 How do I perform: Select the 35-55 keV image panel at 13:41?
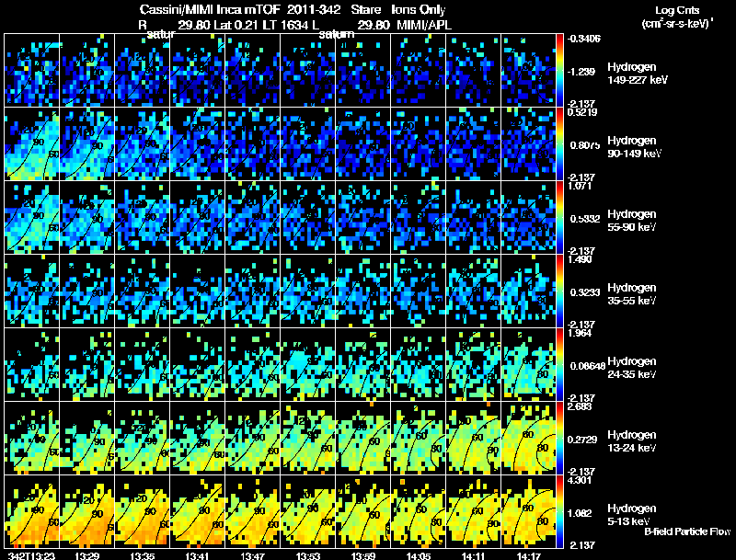point(198,291)
